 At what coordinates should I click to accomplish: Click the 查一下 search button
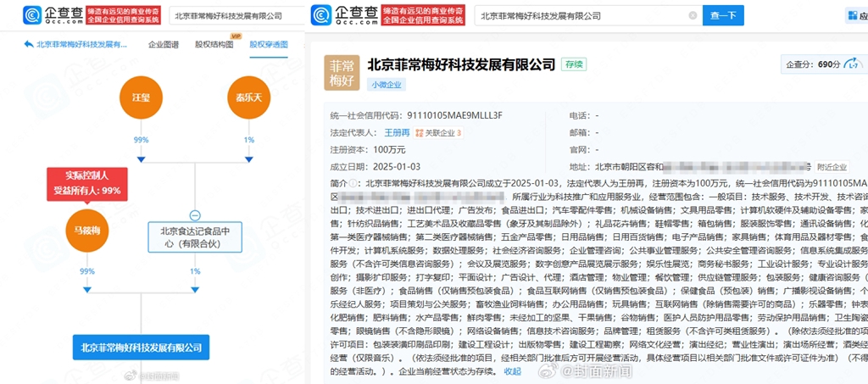click(723, 15)
